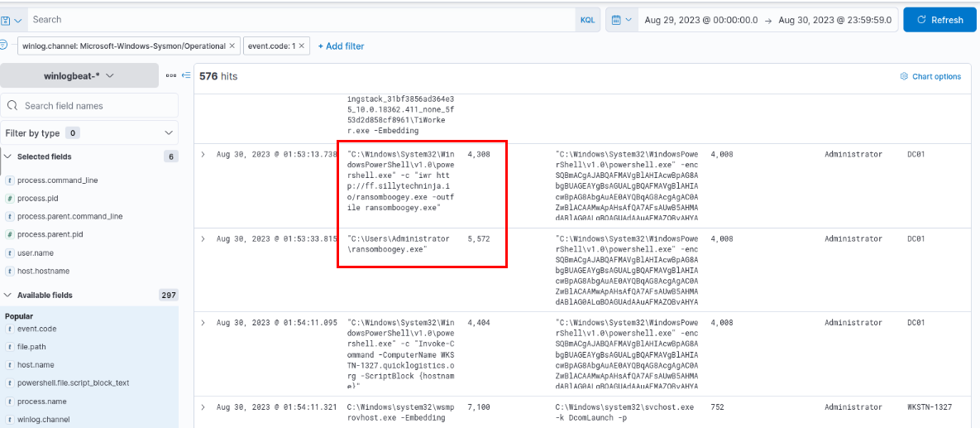Screen dimensions: 980x428
Task: Collapse the field sidebar
Action: (x=185, y=75)
